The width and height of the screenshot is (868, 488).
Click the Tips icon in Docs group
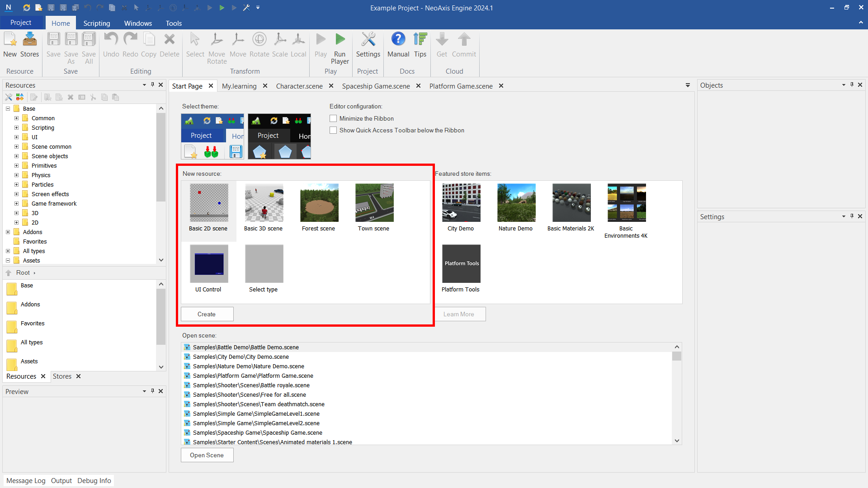click(x=420, y=40)
